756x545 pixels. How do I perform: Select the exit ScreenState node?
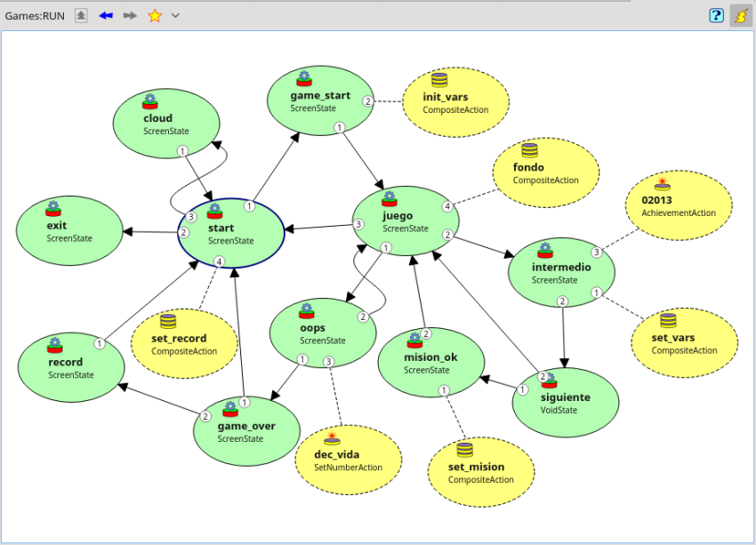tap(69, 231)
